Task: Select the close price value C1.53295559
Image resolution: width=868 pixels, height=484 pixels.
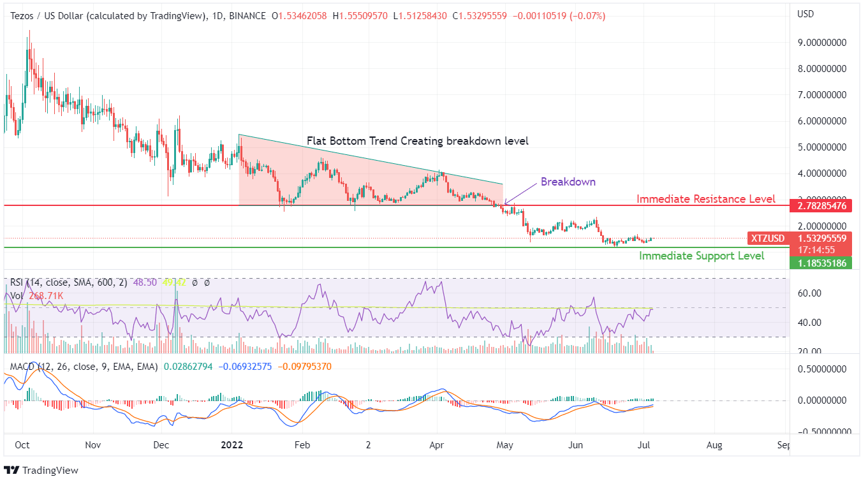Action: [x=480, y=15]
